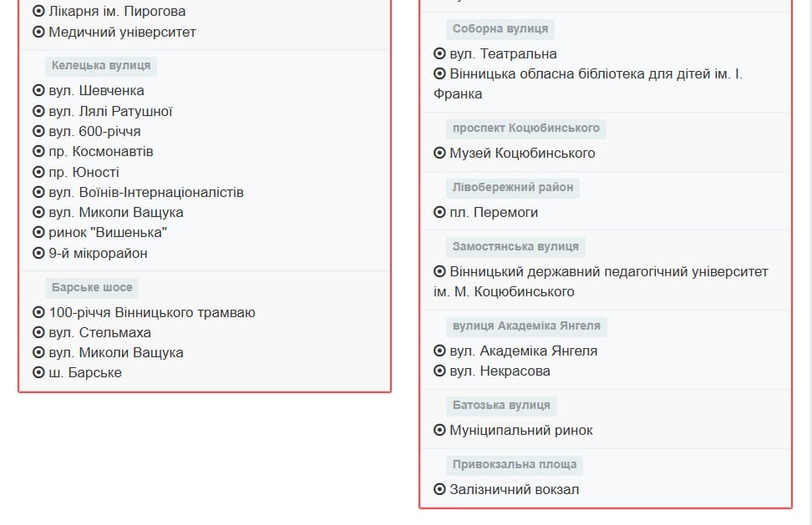Select the вул. Лялі Ратушної stop
812x525 pixels.
tap(110, 112)
